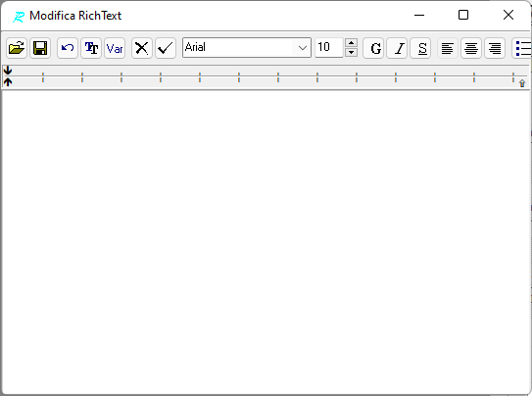Image resolution: width=532 pixels, height=396 pixels.
Task: Align text to the left
Action: point(448,48)
